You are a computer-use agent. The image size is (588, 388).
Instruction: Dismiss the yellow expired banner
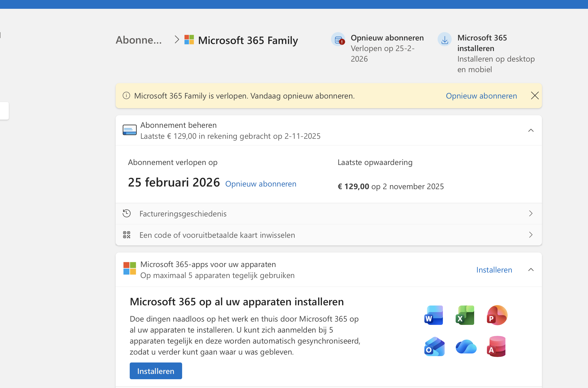coord(535,95)
